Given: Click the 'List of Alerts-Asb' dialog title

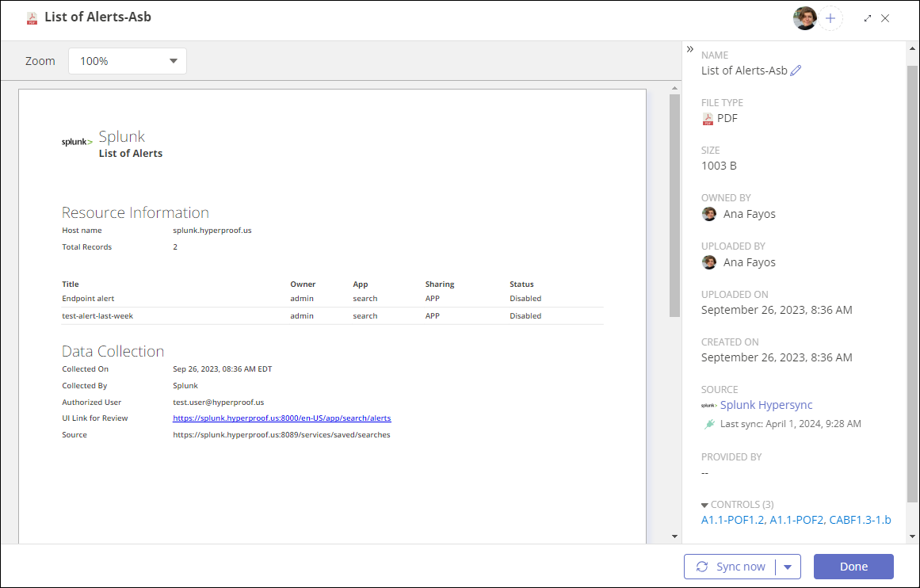Looking at the screenshot, I should [98, 17].
